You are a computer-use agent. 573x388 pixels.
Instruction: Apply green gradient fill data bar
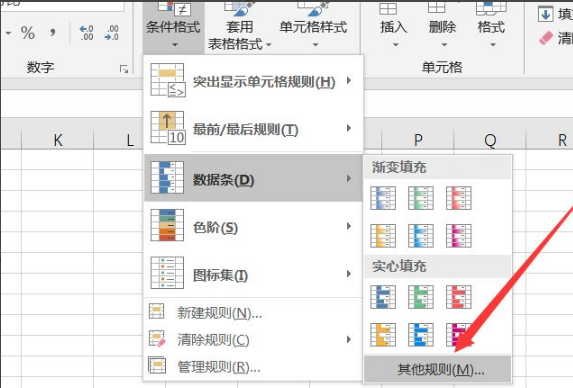(421, 198)
